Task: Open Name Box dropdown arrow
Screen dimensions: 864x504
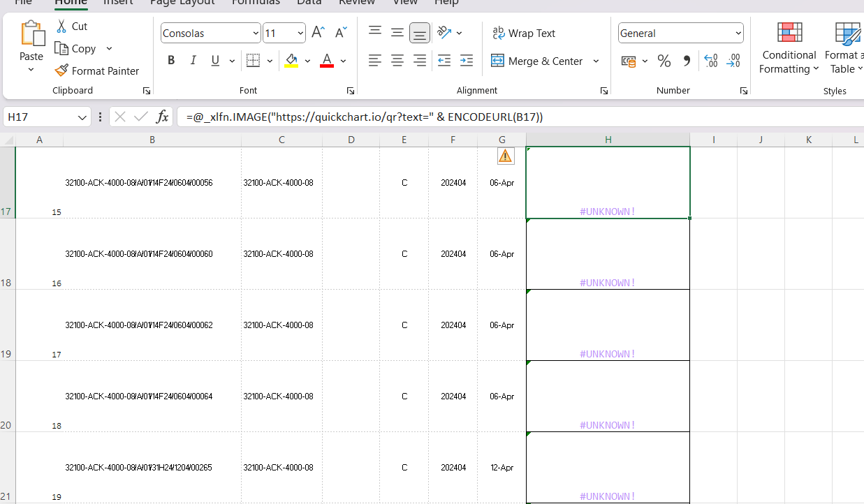Action: click(x=83, y=117)
